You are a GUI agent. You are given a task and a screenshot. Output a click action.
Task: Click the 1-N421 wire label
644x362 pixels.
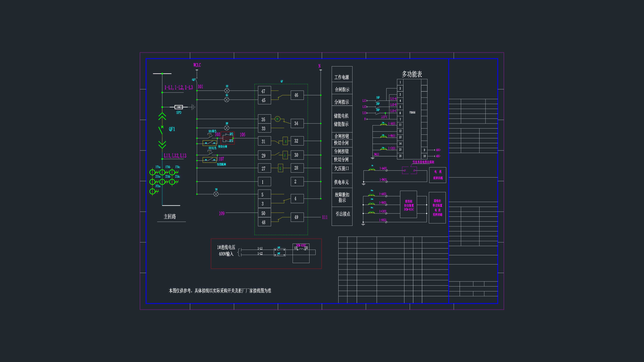pyautogui.click(x=383, y=220)
